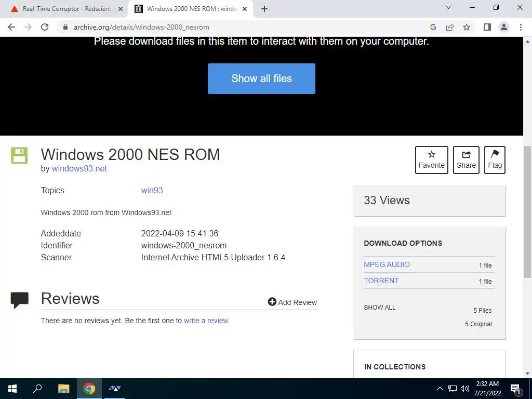Click SHOW ALL download options

380,308
